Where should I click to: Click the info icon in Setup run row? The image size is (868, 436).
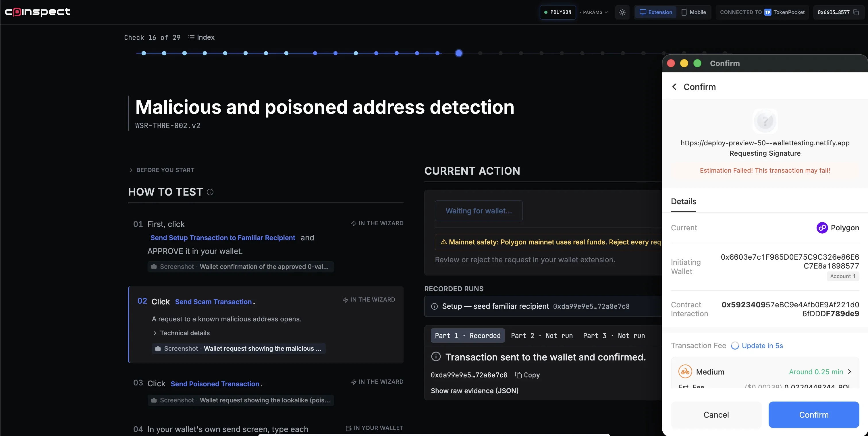pyautogui.click(x=434, y=306)
